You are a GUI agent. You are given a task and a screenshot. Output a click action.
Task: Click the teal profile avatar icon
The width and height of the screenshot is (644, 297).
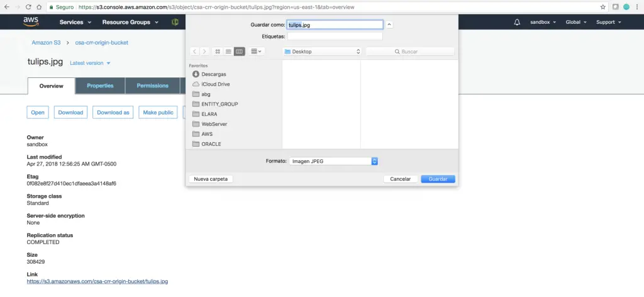tap(626, 7)
